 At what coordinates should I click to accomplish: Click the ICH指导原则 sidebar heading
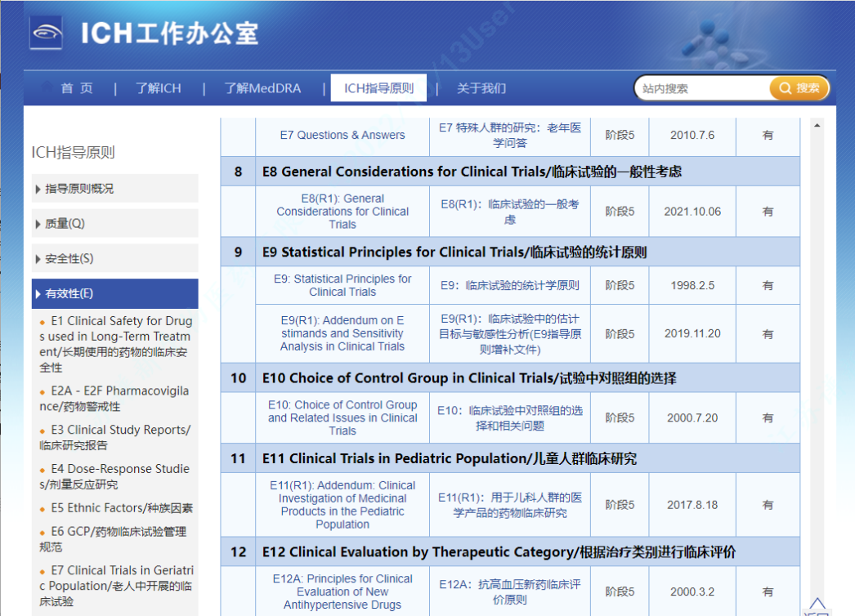(x=73, y=153)
